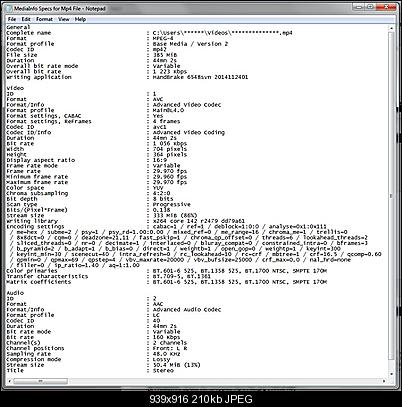Click the '160 Kbps' audio bit rate
The height and width of the screenshot is (407, 402).
(166, 337)
